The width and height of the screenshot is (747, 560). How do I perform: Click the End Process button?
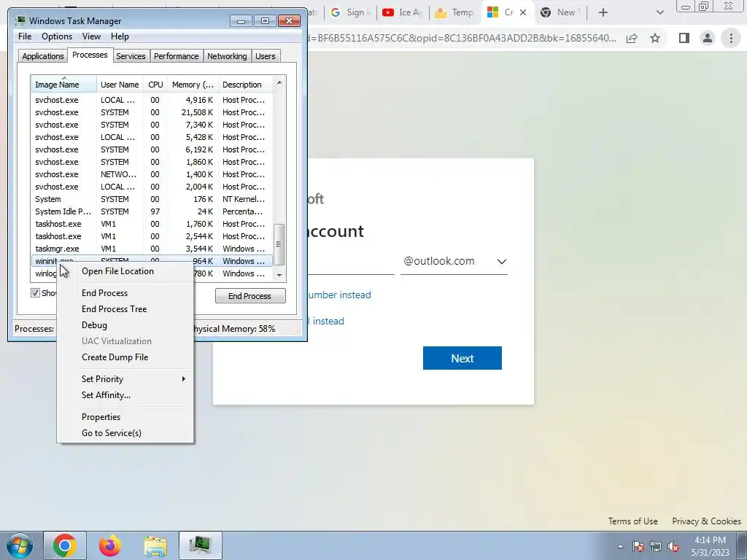pos(250,296)
